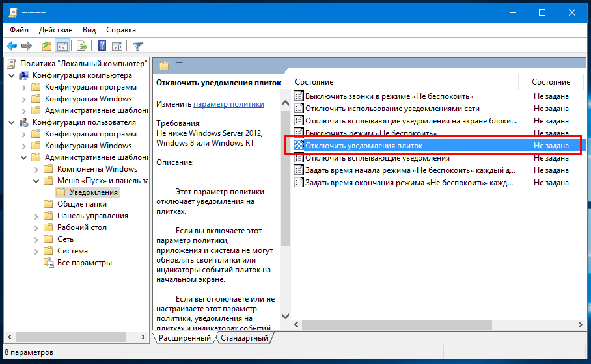Click the Forward arrow toolbar icon
Screen dimensions: 591x364
pos(27,46)
